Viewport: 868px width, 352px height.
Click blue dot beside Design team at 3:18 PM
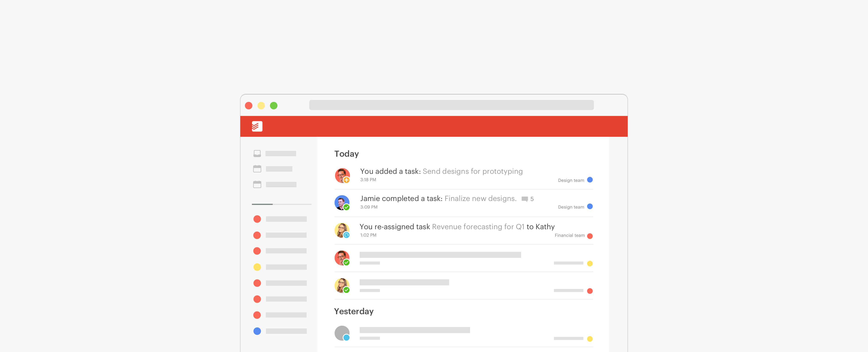[590, 179]
